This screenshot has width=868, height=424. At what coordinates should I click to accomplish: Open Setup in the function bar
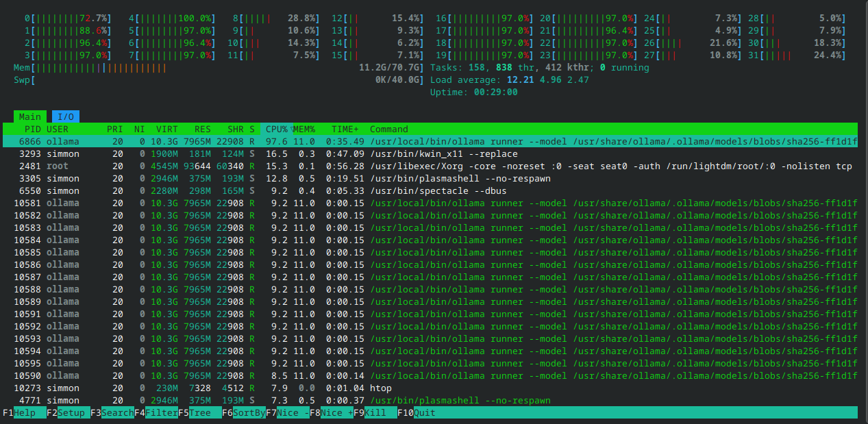pyautogui.click(x=69, y=413)
